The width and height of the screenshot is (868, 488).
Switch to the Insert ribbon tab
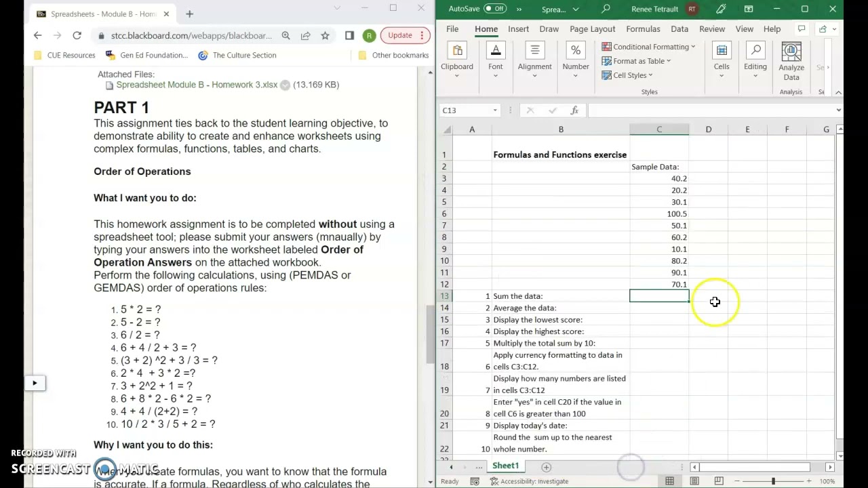pos(518,29)
